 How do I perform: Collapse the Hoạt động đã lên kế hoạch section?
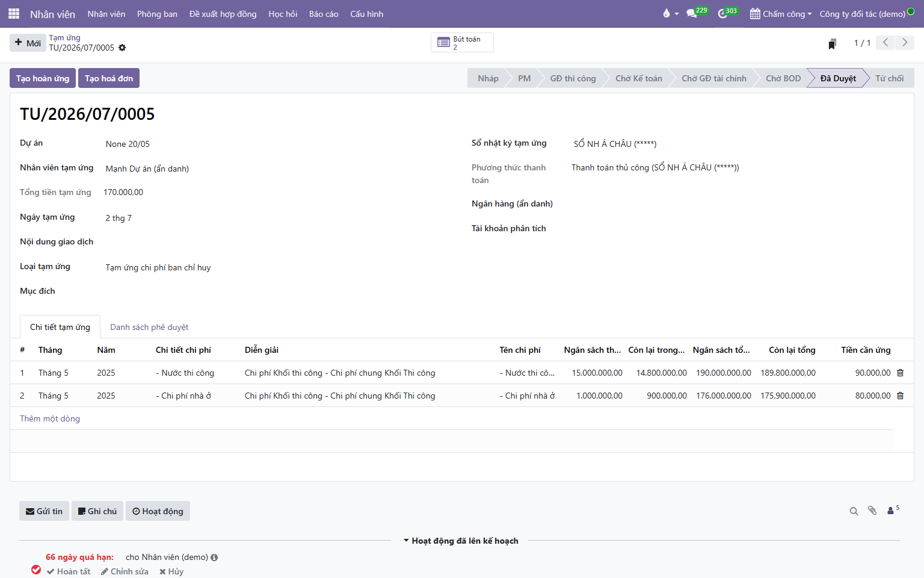(x=461, y=541)
